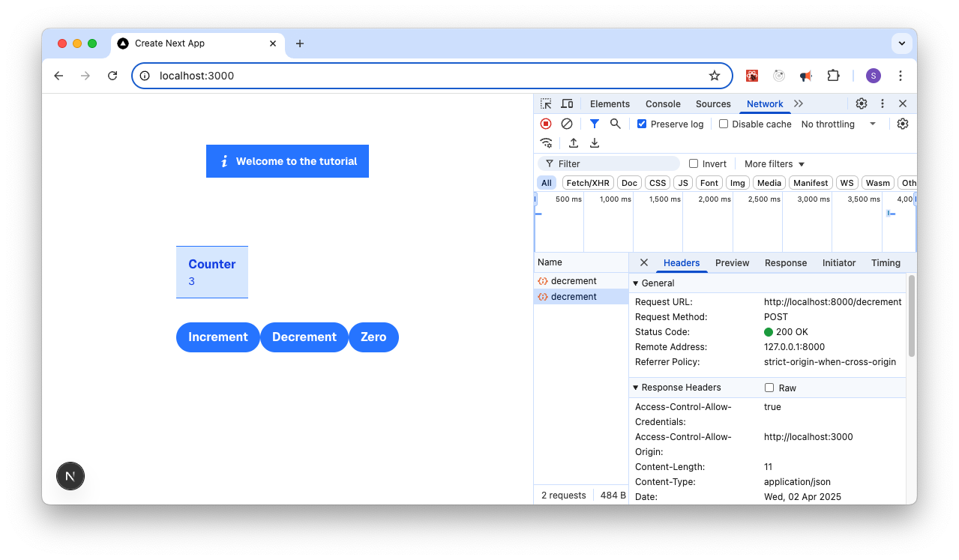Image resolution: width=959 pixels, height=560 pixels.
Task: Open DevTools settings gear
Action: click(861, 103)
